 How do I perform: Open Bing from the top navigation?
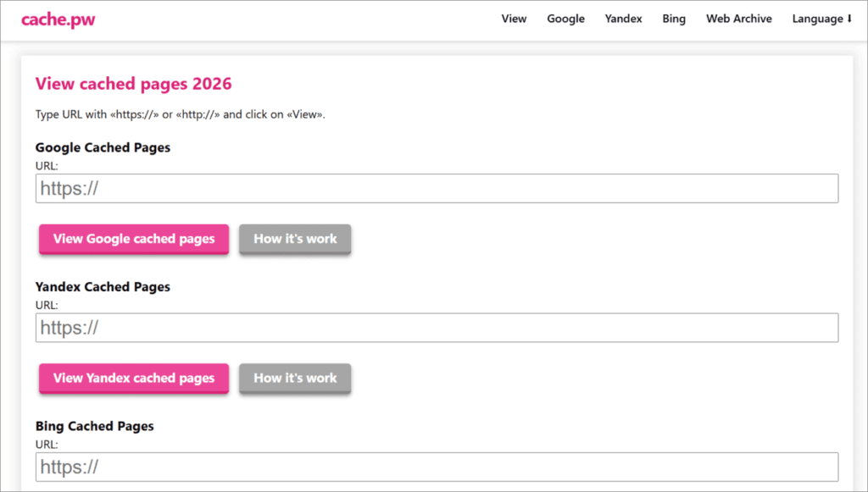[x=674, y=19]
